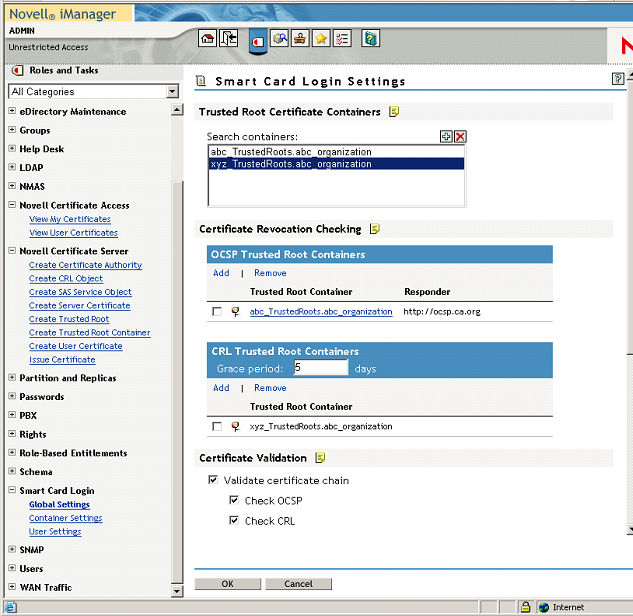Open Container Settings task
The height and width of the screenshot is (616, 633).
pyautogui.click(x=65, y=518)
